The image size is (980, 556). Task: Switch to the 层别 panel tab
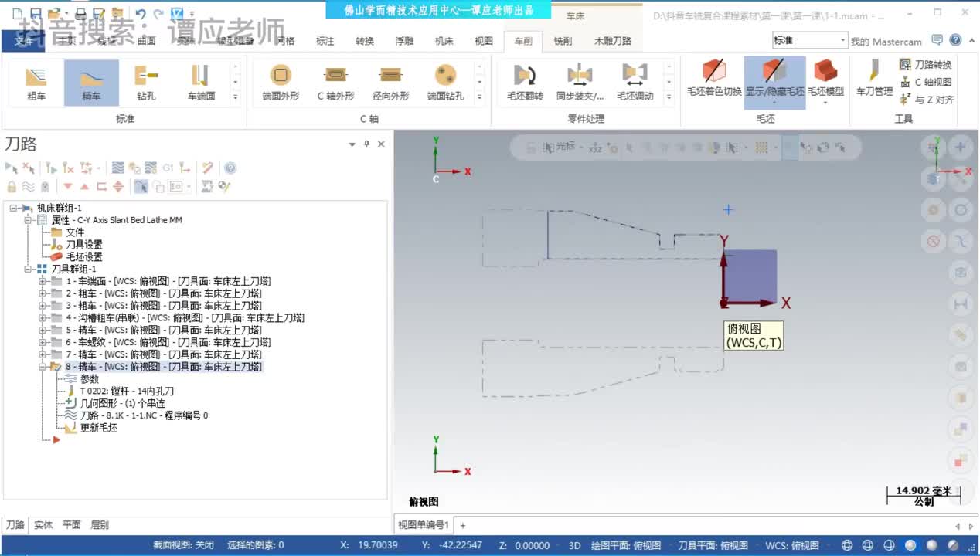[x=100, y=525]
